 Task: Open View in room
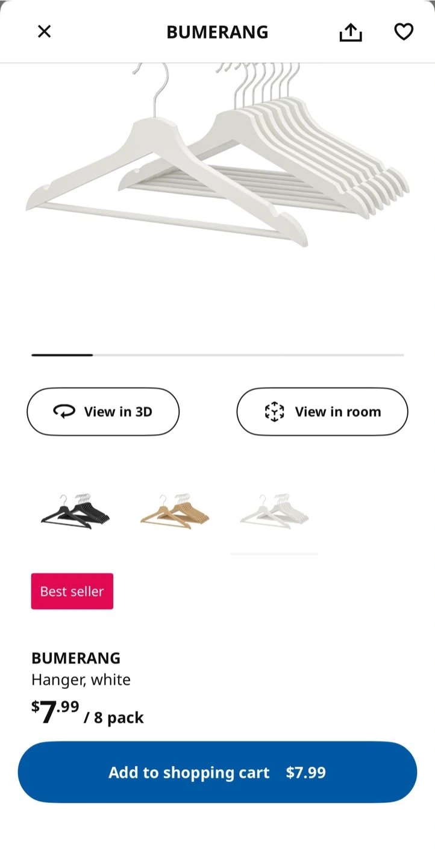tap(322, 412)
